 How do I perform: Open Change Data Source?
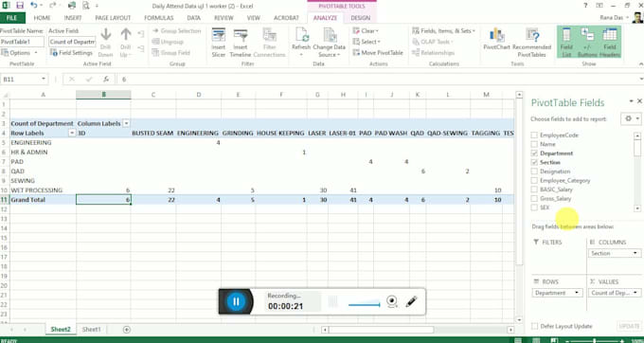point(329,43)
